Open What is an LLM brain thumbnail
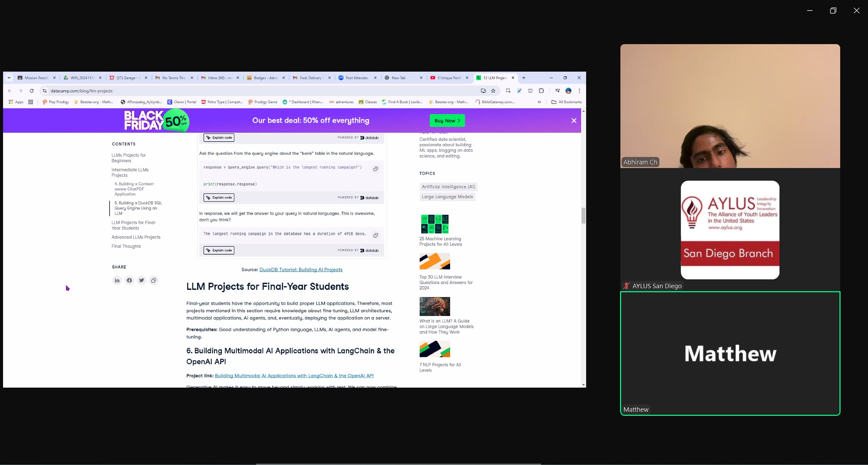 tap(435, 306)
